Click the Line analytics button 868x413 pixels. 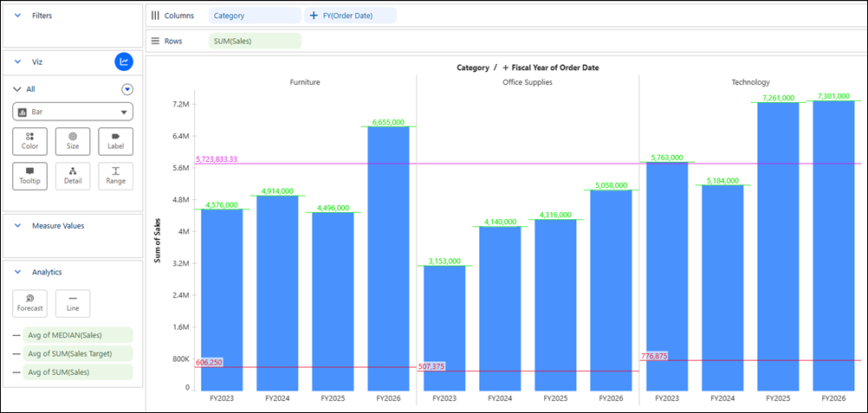73,303
